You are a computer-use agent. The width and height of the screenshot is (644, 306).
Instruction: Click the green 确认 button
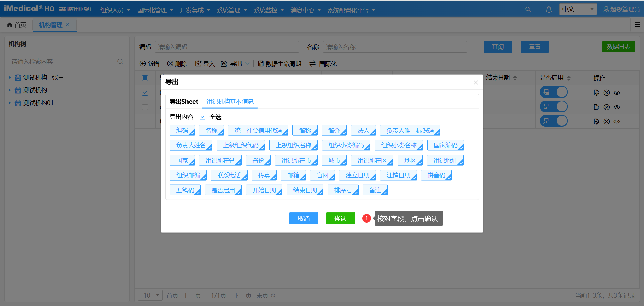click(340, 219)
